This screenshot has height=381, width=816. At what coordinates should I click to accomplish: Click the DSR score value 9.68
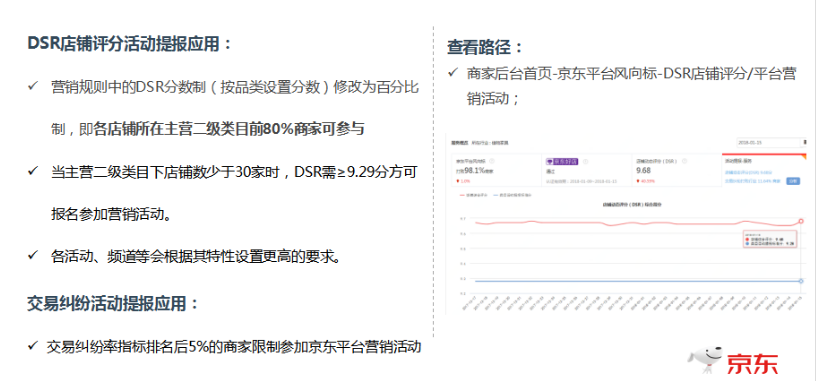[x=643, y=171]
